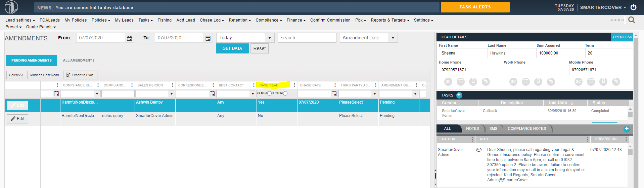The width and height of the screenshot is (644, 188).
Task: Select the Case Read 'is false' radio
Action: point(285,93)
